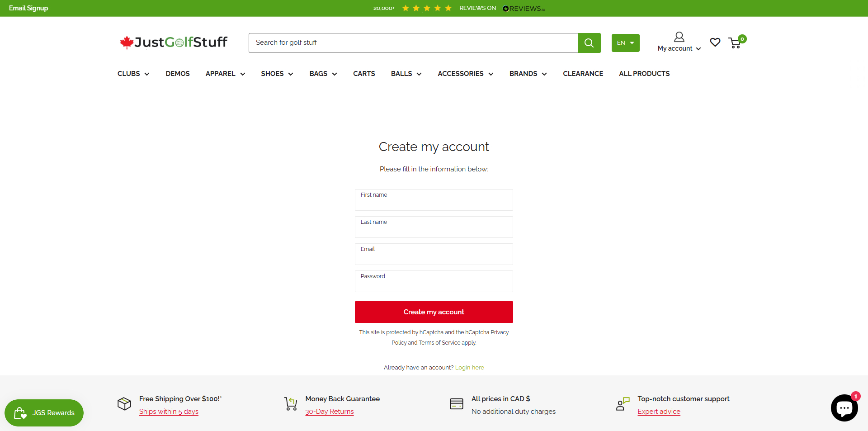
Task: Open the shopping cart icon
Action: pyautogui.click(x=735, y=43)
